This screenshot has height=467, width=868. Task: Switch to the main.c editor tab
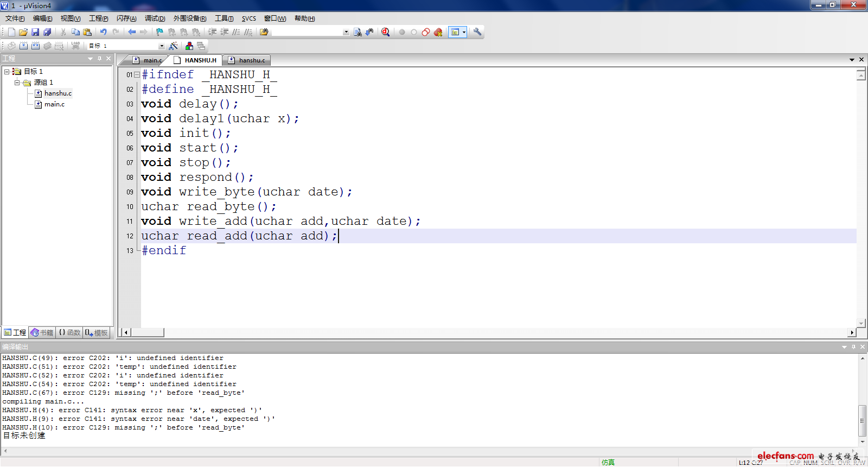148,60
